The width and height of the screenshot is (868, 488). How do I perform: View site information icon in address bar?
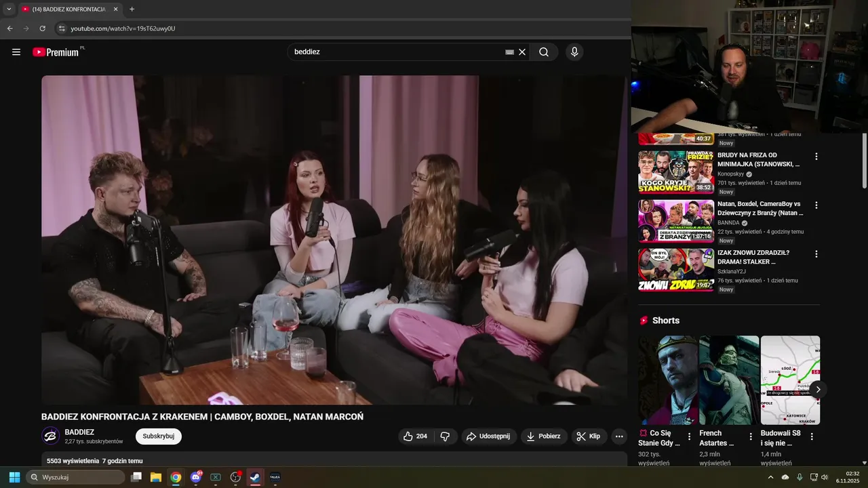(x=62, y=28)
